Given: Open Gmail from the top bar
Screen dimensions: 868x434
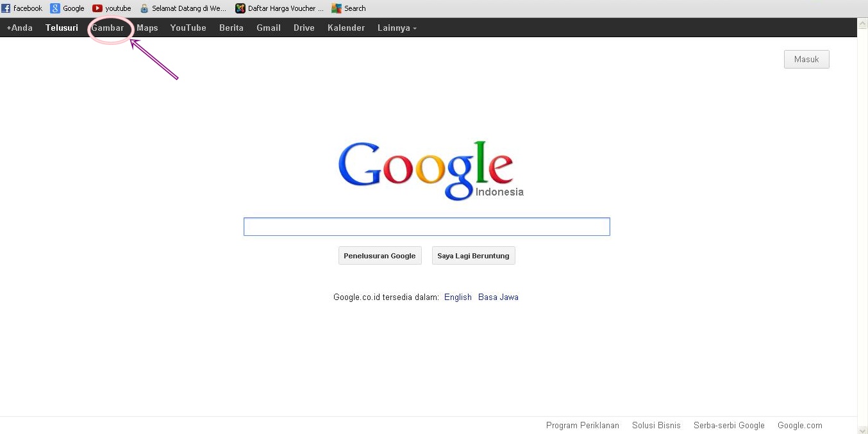Looking at the screenshot, I should pyautogui.click(x=269, y=28).
